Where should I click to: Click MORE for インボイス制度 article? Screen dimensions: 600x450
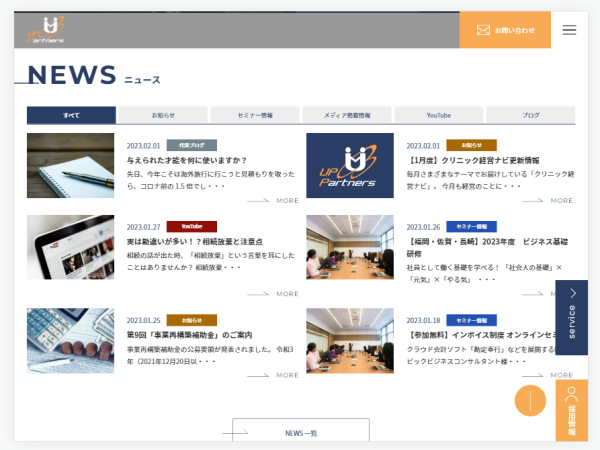click(x=548, y=375)
